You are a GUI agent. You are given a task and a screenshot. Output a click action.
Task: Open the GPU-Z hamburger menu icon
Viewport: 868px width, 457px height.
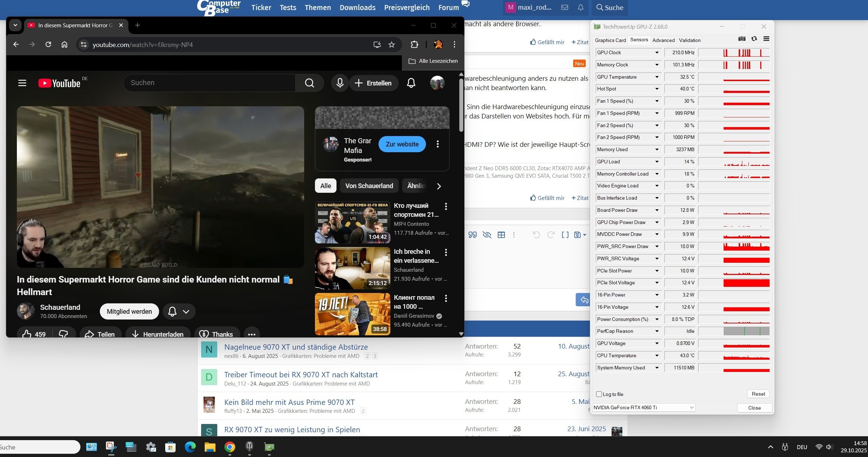click(x=766, y=39)
